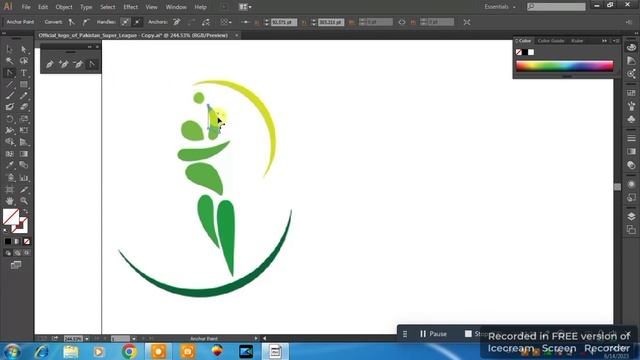This screenshot has height=360, width=640.
Task: Select the Direct Selection tool
Action: [x=24, y=49]
